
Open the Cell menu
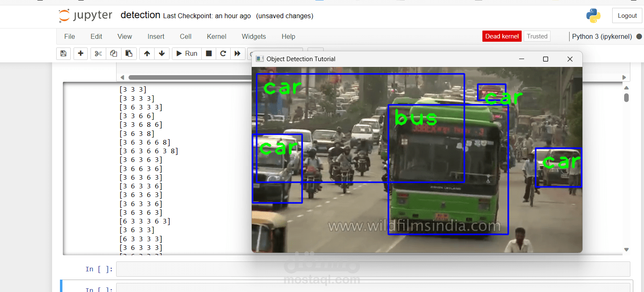[x=186, y=36]
